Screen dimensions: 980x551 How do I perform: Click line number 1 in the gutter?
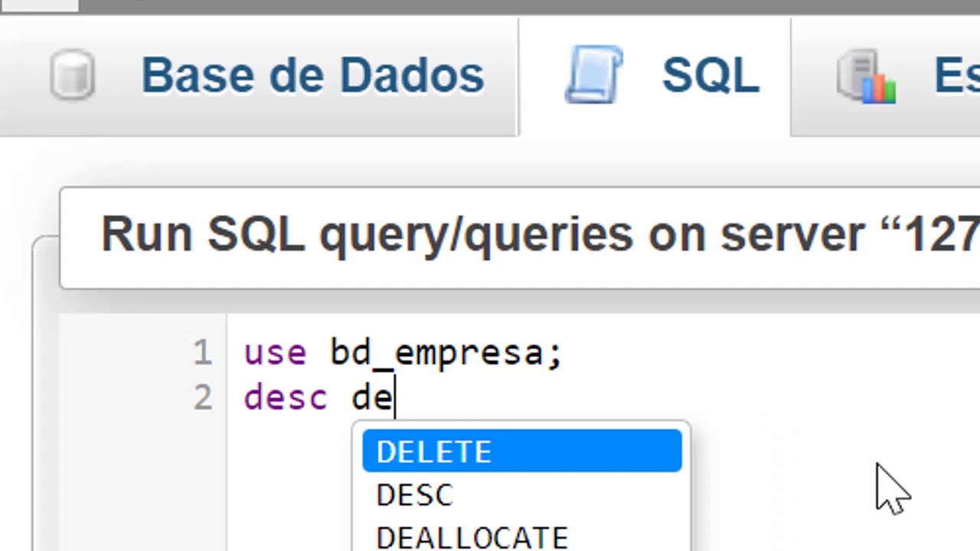[x=202, y=353]
